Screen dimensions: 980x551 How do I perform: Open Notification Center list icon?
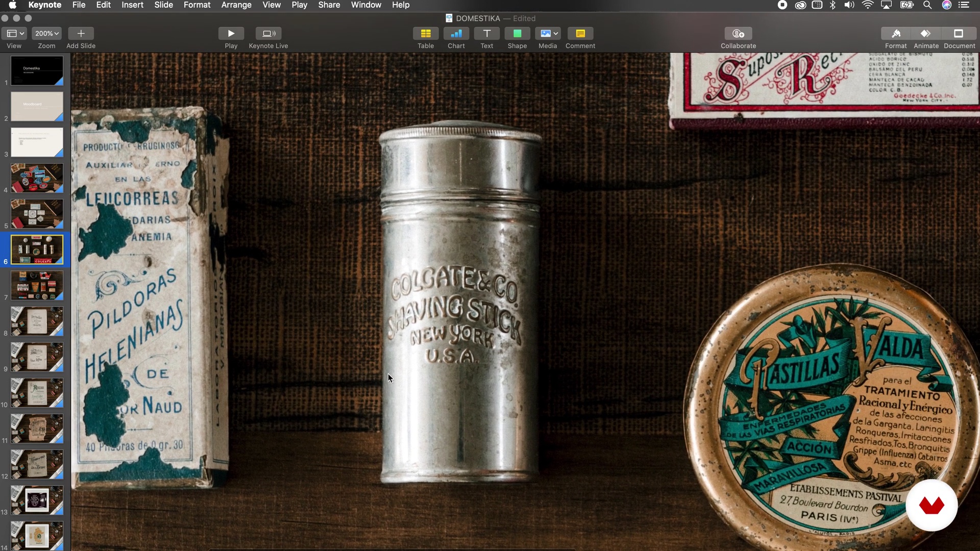pos(964,5)
